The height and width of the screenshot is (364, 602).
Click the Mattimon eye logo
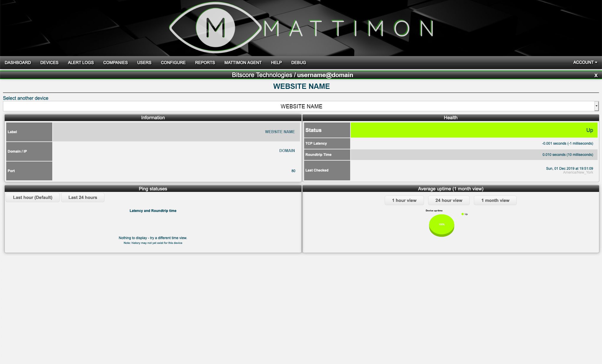[x=216, y=28]
